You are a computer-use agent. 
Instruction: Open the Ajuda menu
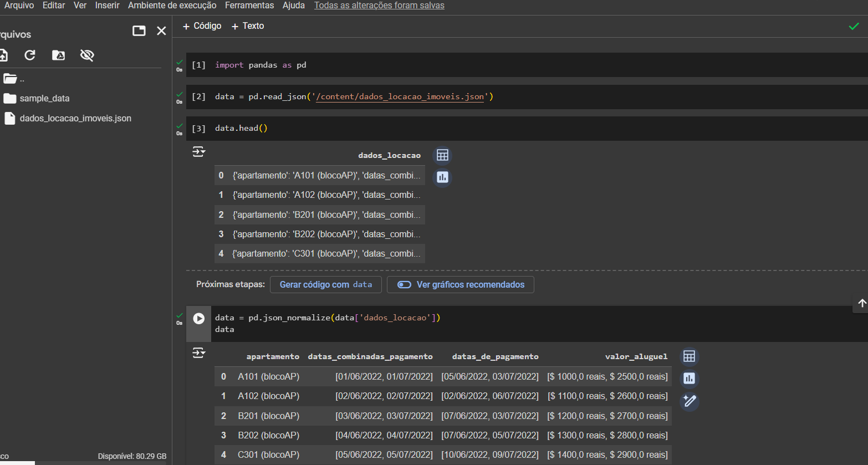pyautogui.click(x=294, y=5)
